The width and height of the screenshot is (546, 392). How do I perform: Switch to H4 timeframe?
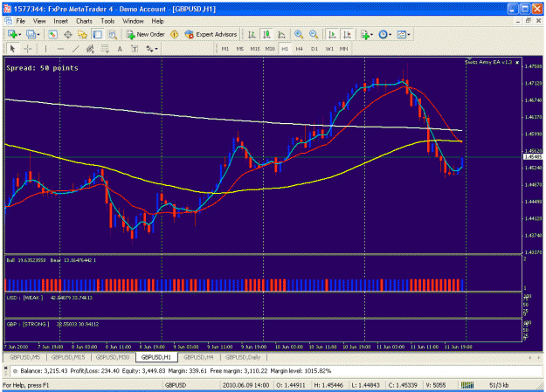coord(300,49)
